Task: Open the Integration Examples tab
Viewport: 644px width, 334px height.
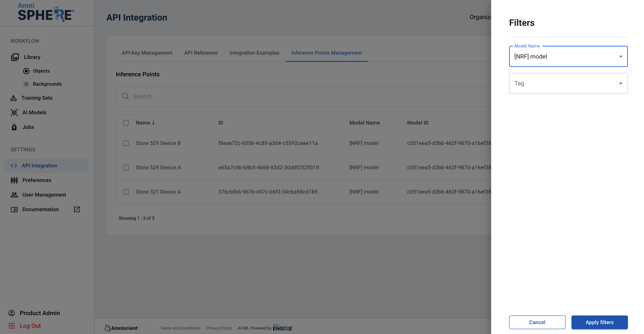Action: point(254,53)
